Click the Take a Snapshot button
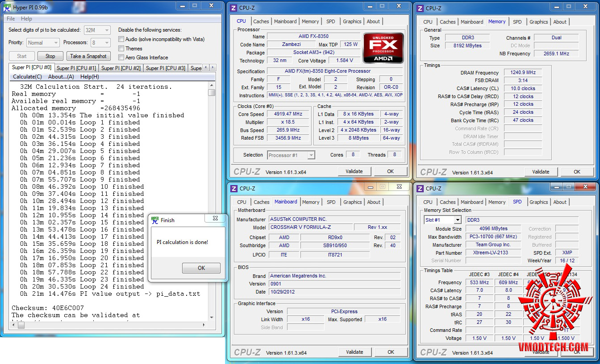Image resolution: width=600 pixels, height=364 pixels. tap(88, 56)
